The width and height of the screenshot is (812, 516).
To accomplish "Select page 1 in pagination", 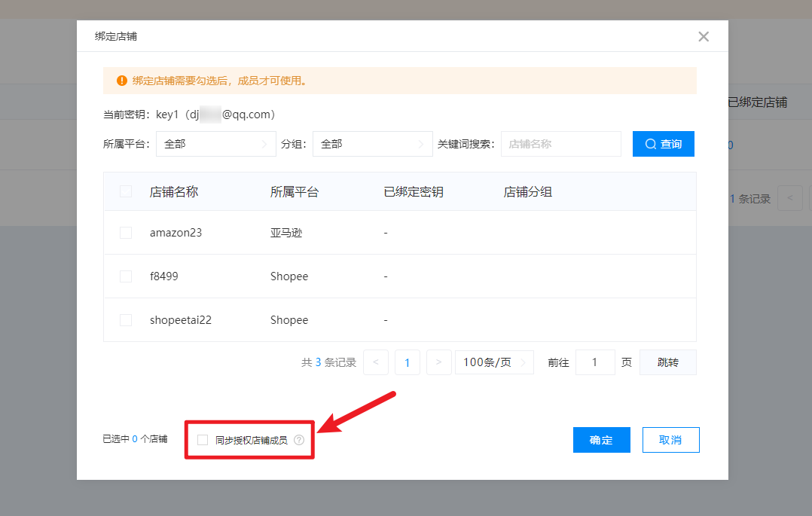I will 408,362.
